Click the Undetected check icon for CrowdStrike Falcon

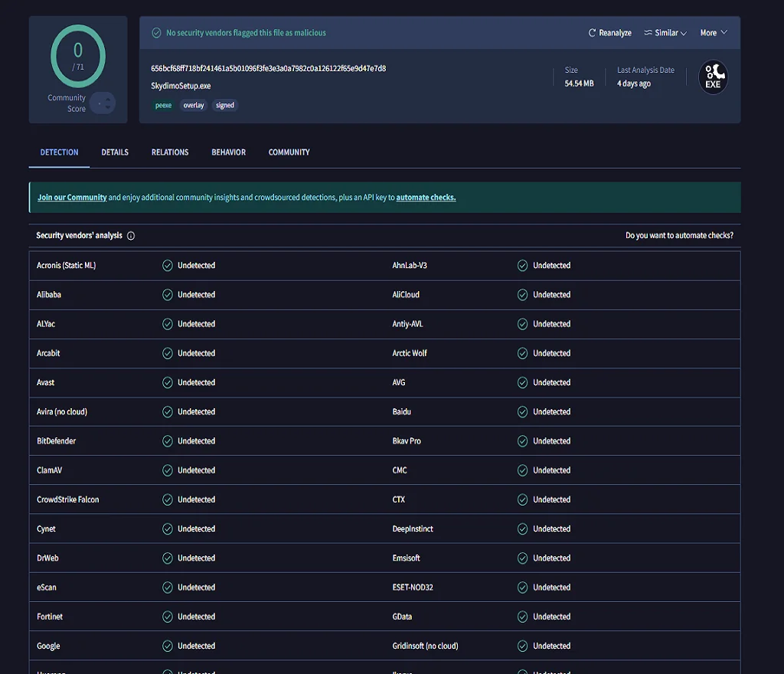(168, 500)
